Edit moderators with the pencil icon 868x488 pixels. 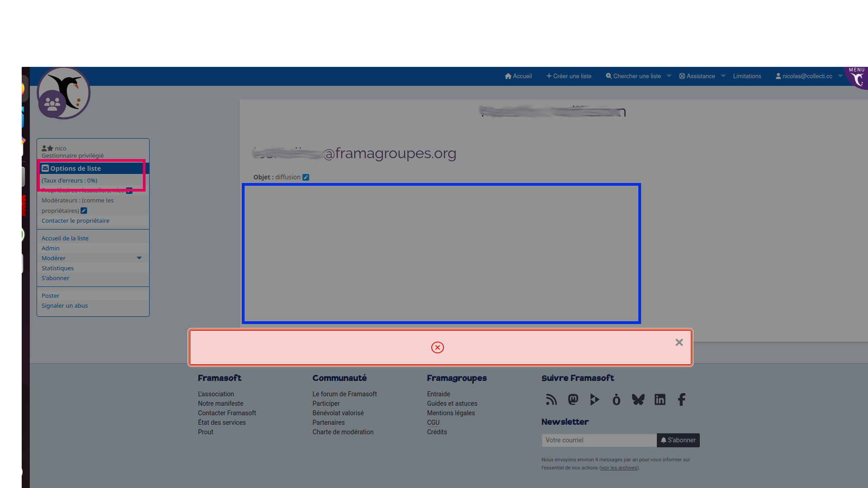[x=84, y=211]
